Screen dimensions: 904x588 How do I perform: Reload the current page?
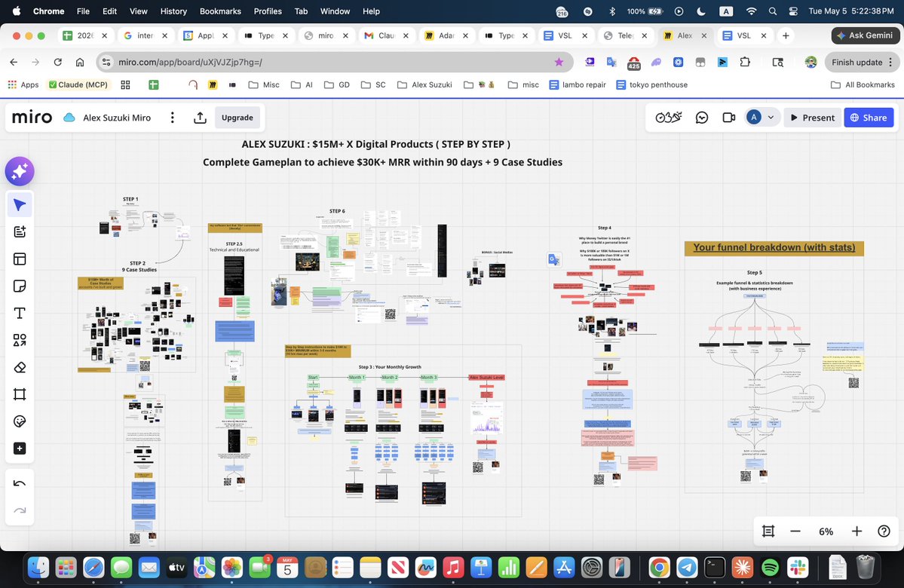coord(57,63)
